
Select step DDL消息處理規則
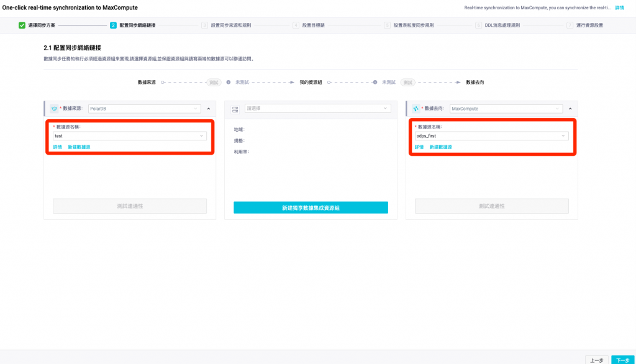502,25
